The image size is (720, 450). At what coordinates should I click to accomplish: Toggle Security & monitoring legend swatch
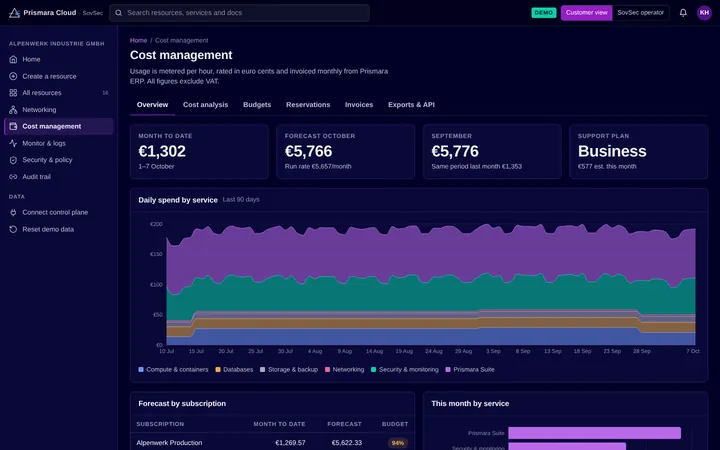coord(374,370)
